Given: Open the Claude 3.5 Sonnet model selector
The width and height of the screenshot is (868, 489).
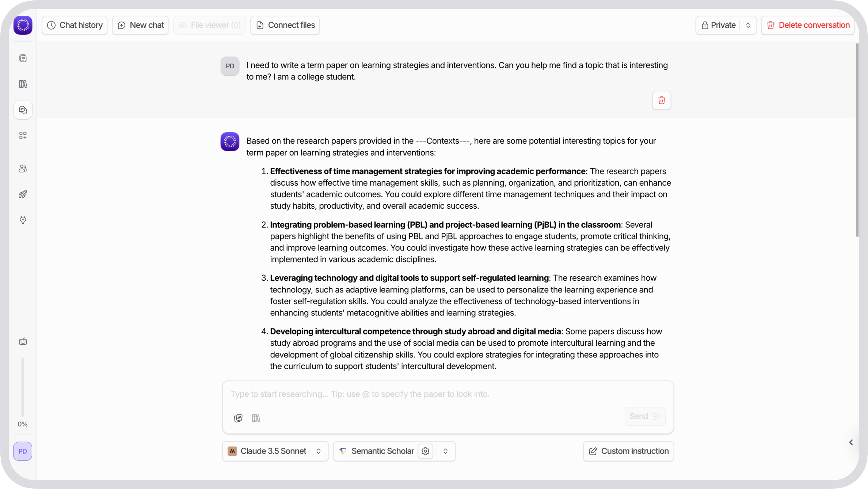Looking at the screenshot, I should [275, 451].
